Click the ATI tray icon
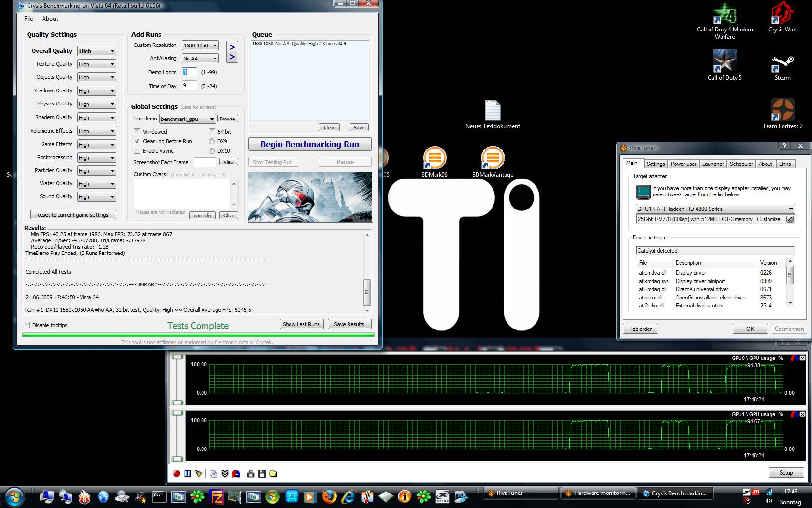The width and height of the screenshot is (812, 508). pyautogui.click(x=755, y=492)
